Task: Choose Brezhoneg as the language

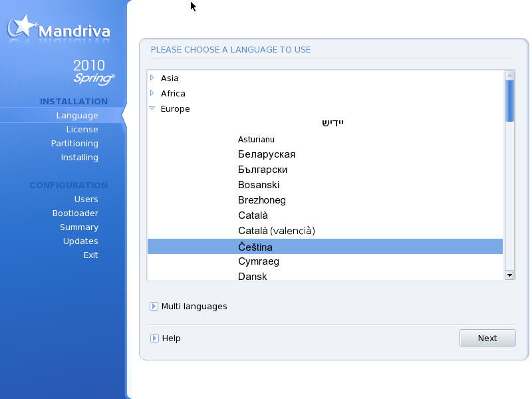Action: pos(261,200)
